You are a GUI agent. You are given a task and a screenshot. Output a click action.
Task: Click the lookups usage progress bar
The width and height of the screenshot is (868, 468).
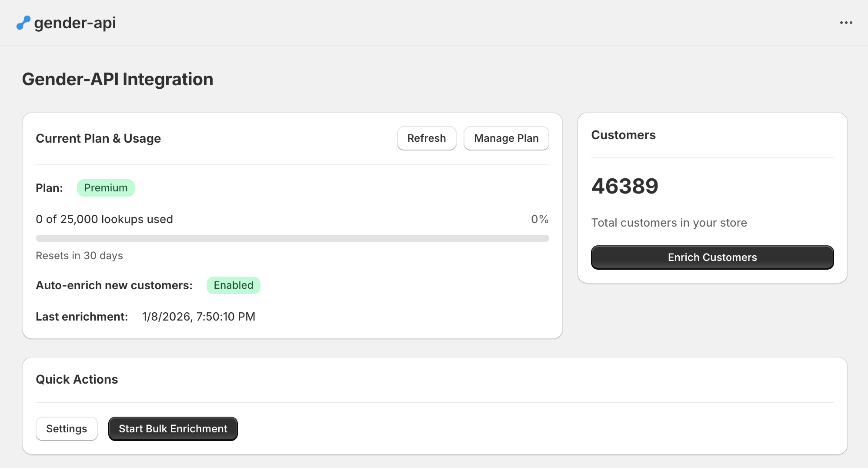292,238
